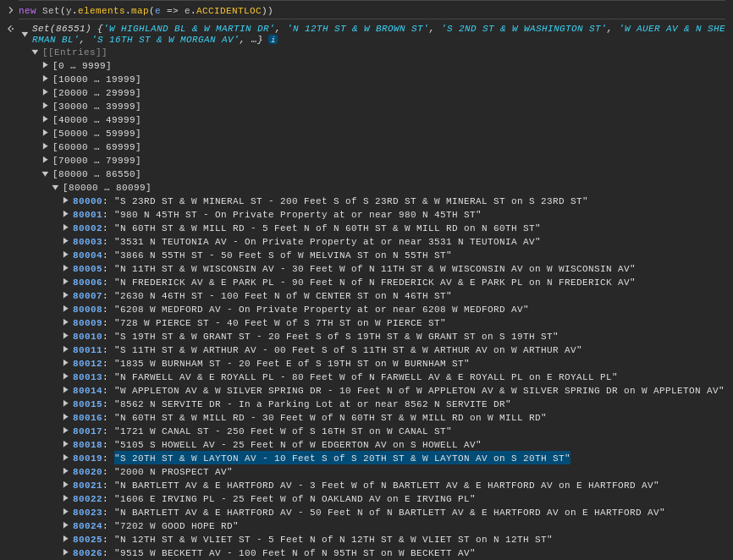Click the "1721 W CANAL ST" string
Screen dimensions: 733x560
(283, 431)
